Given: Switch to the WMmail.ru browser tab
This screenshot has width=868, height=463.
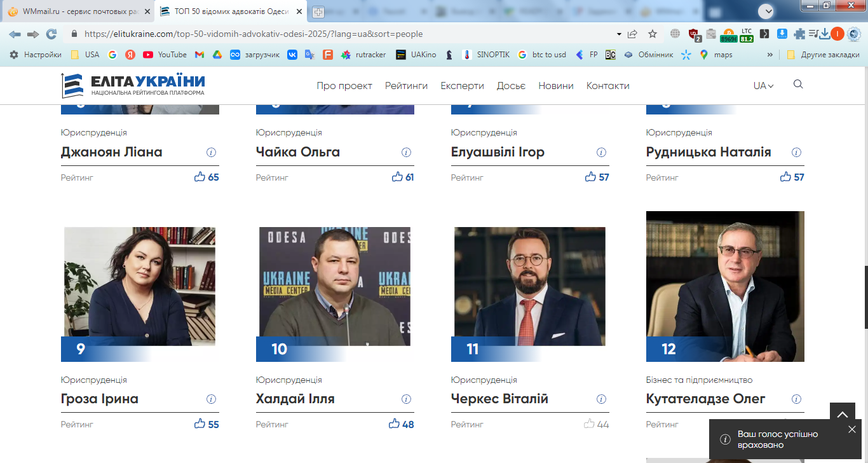Looking at the screenshot, I should click(x=78, y=11).
